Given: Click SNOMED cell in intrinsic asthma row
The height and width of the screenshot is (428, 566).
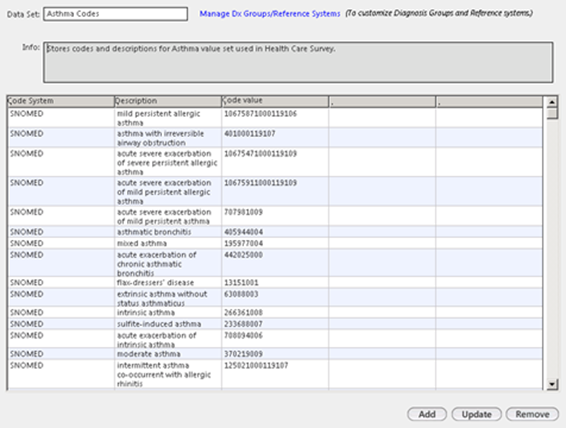Looking at the screenshot, I should pos(61,313).
